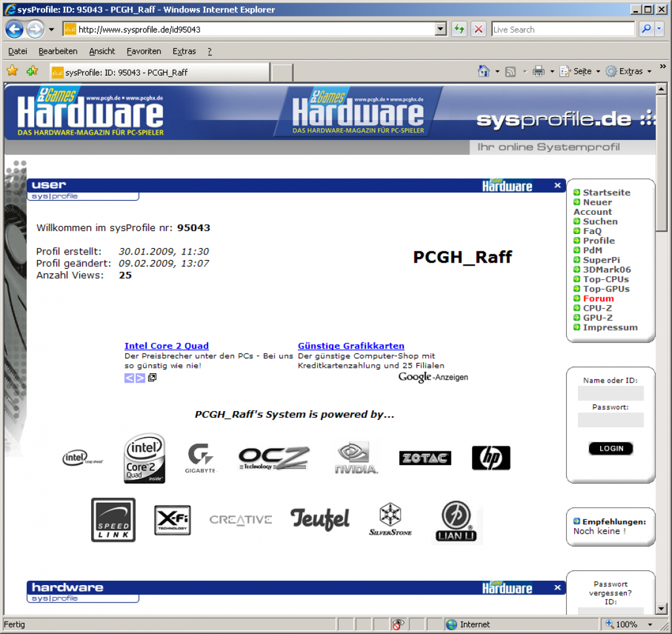This screenshot has width=672, height=634.
Task: Select the sysProfile: ID: 95043 tab
Action: [159, 72]
